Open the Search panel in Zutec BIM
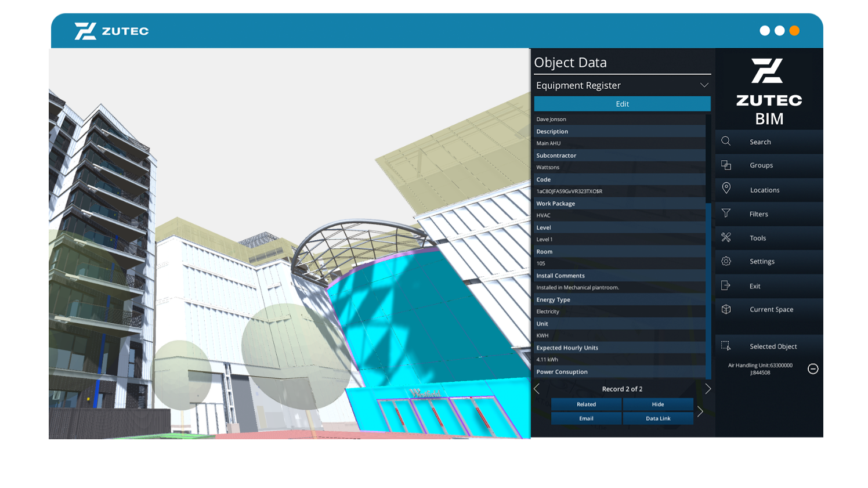 [x=760, y=142]
